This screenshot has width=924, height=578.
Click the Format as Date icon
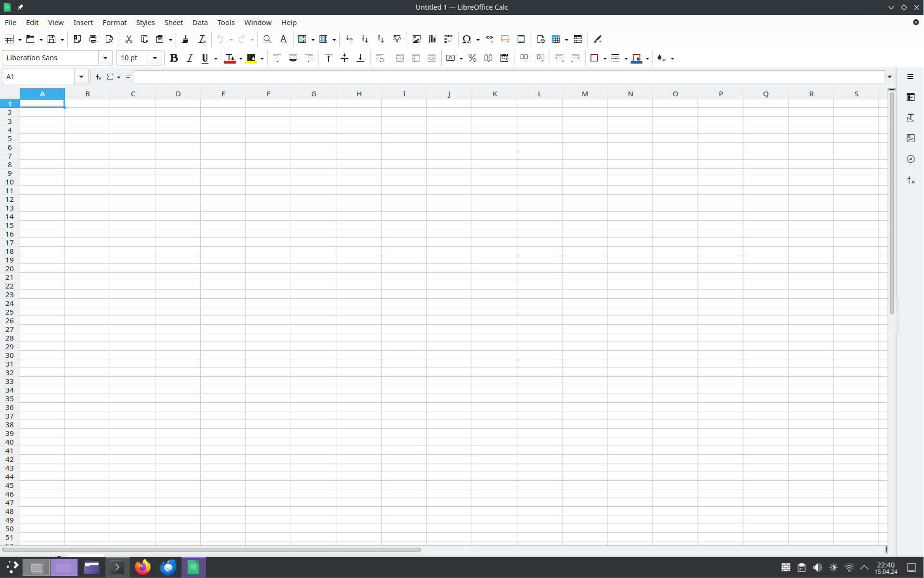tap(504, 58)
